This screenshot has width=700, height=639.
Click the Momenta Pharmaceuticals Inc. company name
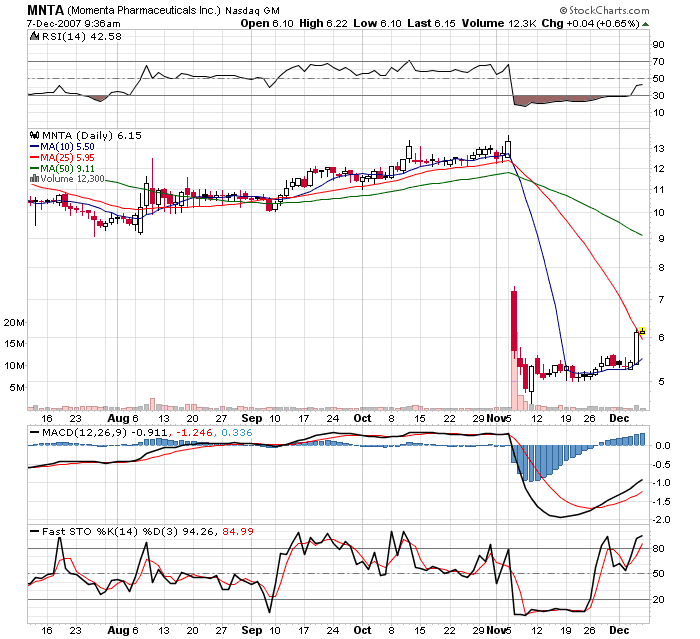144,10
